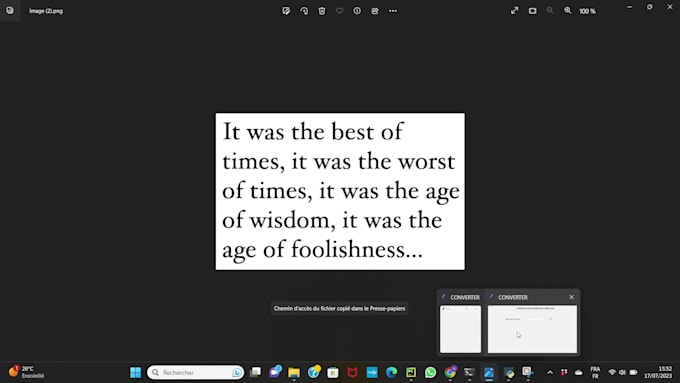This screenshot has width=680, height=383.
Task: Restore down the Photos window
Action: pyautogui.click(x=649, y=7)
